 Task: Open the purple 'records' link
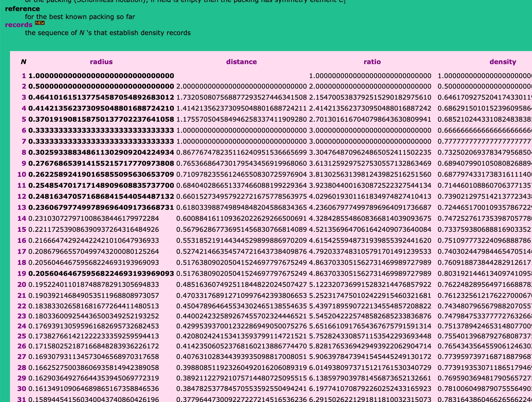19,25
